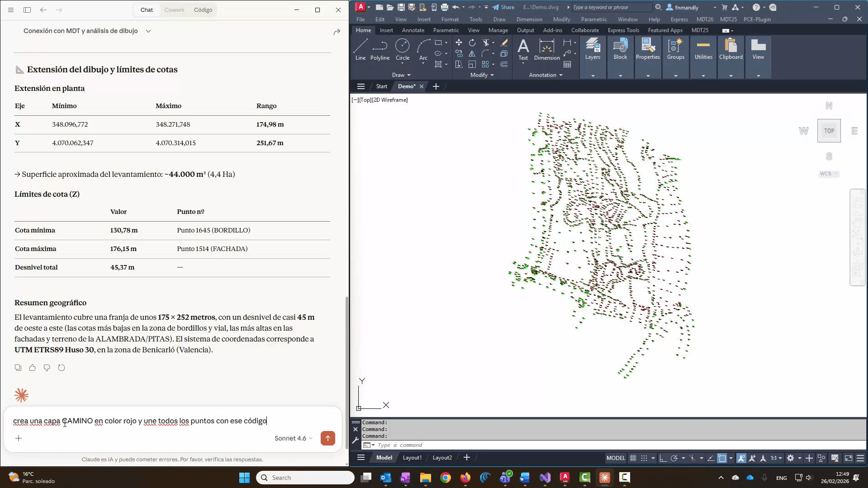
Task: Click the Undo arrow in AutoCAD
Action: [x=455, y=7]
